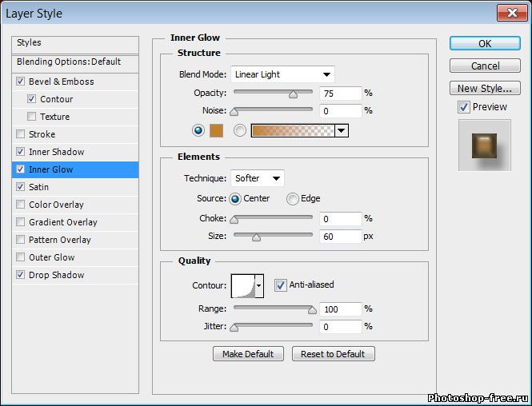532x406 pixels.
Task: Open Blending Options: Default section
Action: point(69,62)
